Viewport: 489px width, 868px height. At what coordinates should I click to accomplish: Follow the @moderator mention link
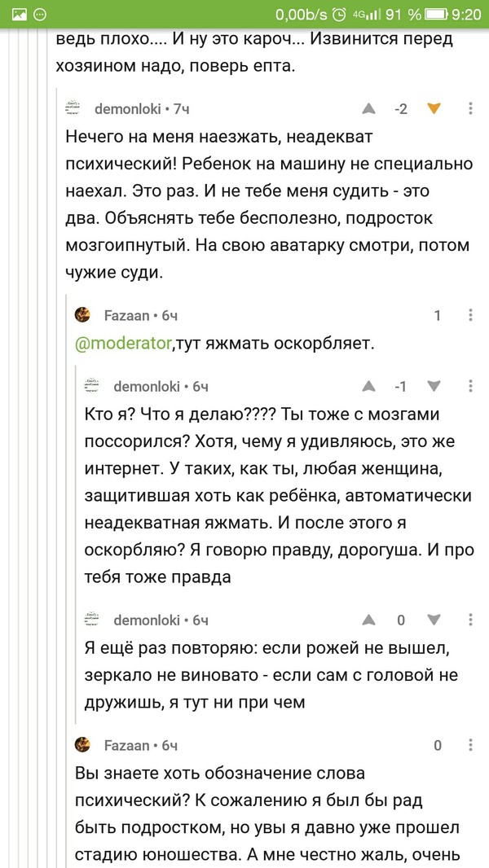point(123,344)
